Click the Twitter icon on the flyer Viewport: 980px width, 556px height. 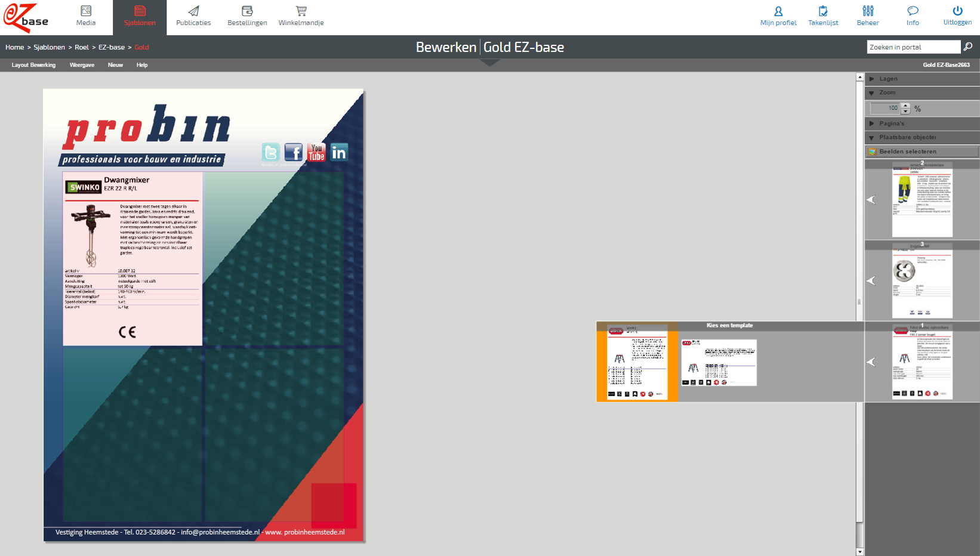(x=270, y=153)
